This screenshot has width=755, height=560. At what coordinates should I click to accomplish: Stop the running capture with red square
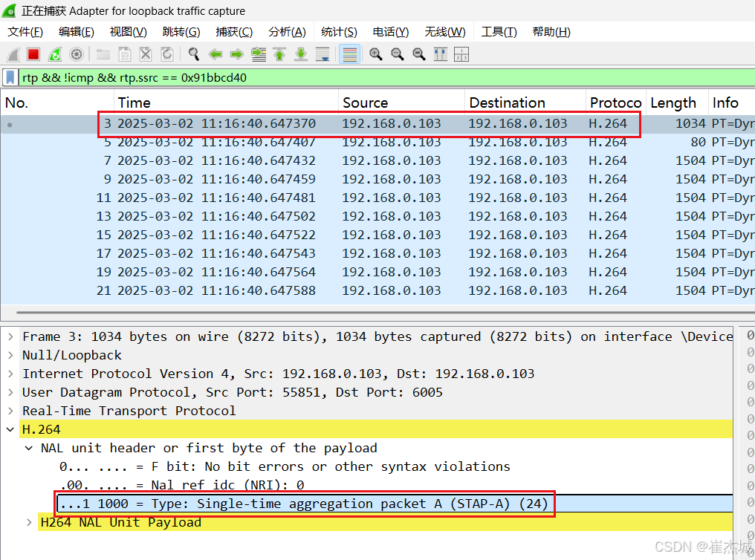pyautogui.click(x=33, y=54)
